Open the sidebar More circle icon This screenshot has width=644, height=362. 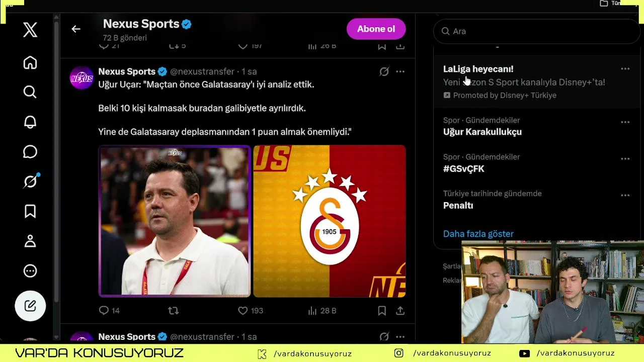30,271
